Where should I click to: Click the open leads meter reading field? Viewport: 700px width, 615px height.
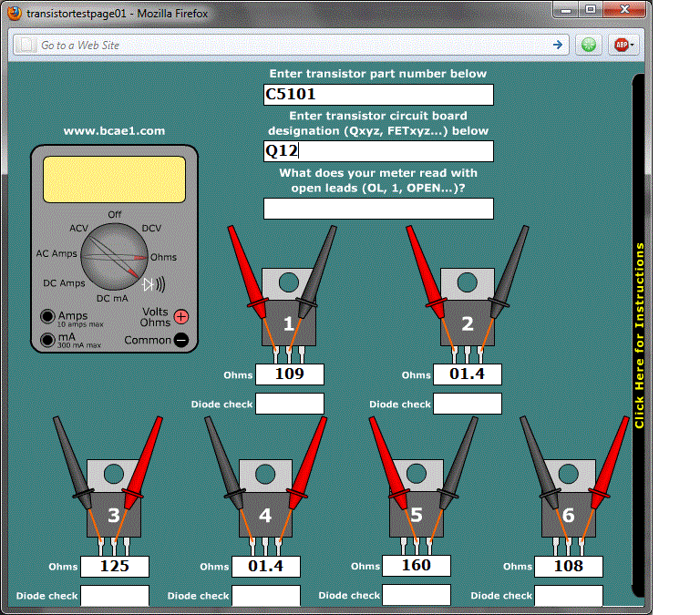coord(378,209)
